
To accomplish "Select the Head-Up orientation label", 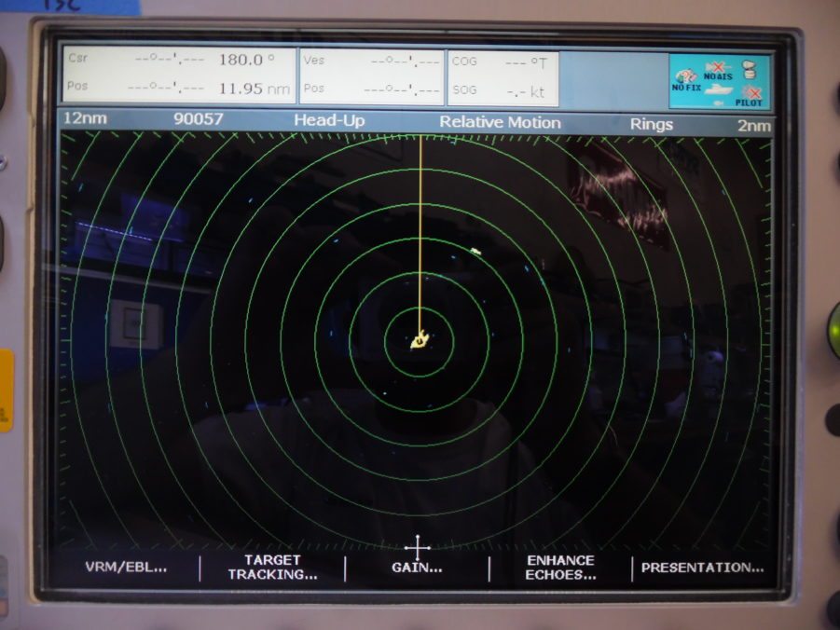I will (329, 120).
